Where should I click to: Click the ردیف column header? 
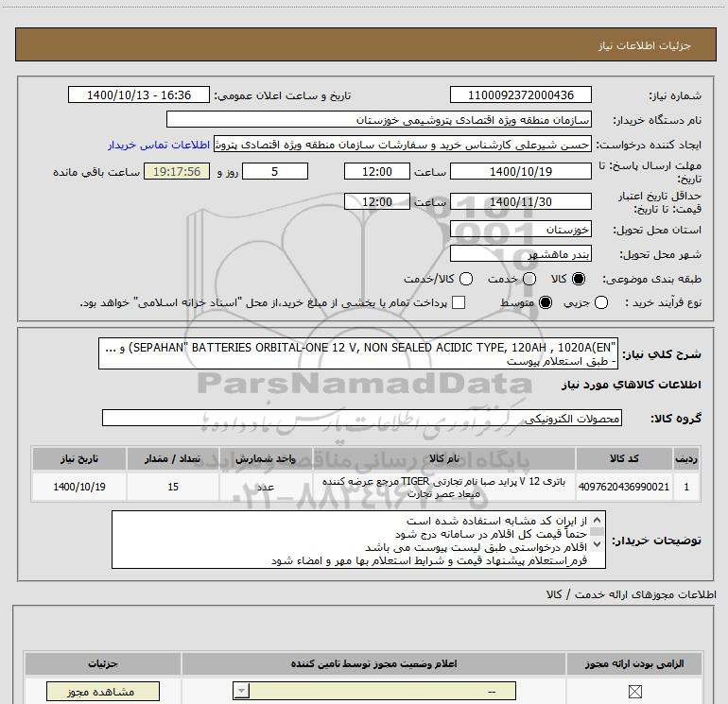tap(686, 458)
